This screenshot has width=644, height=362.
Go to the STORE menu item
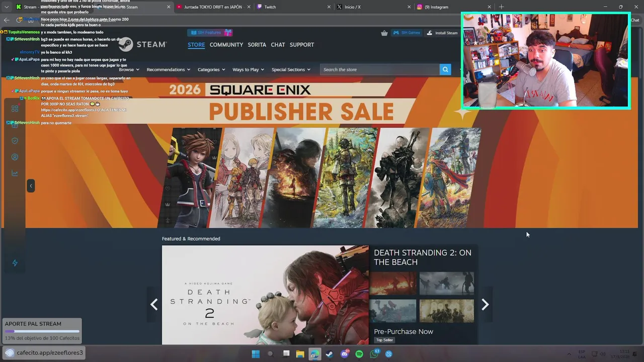[x=196, y=45]
